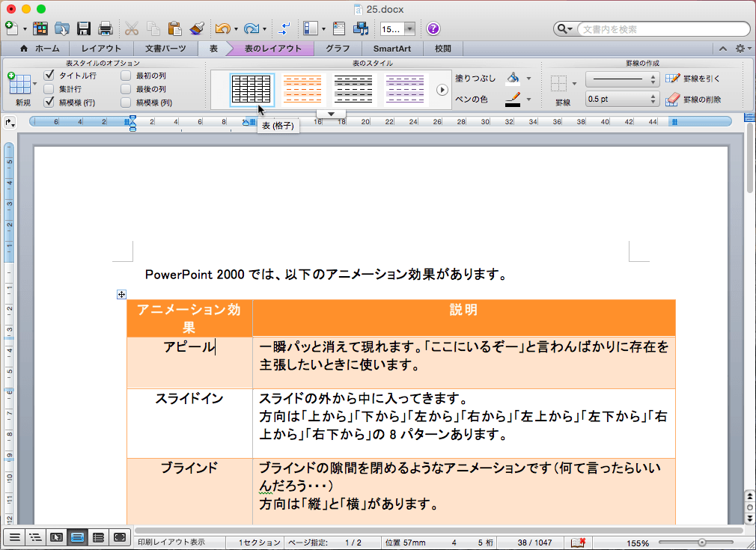Uncheck the タイトル行 checkbox
This screenshot has height=550, width=756.
coord(49,76)
